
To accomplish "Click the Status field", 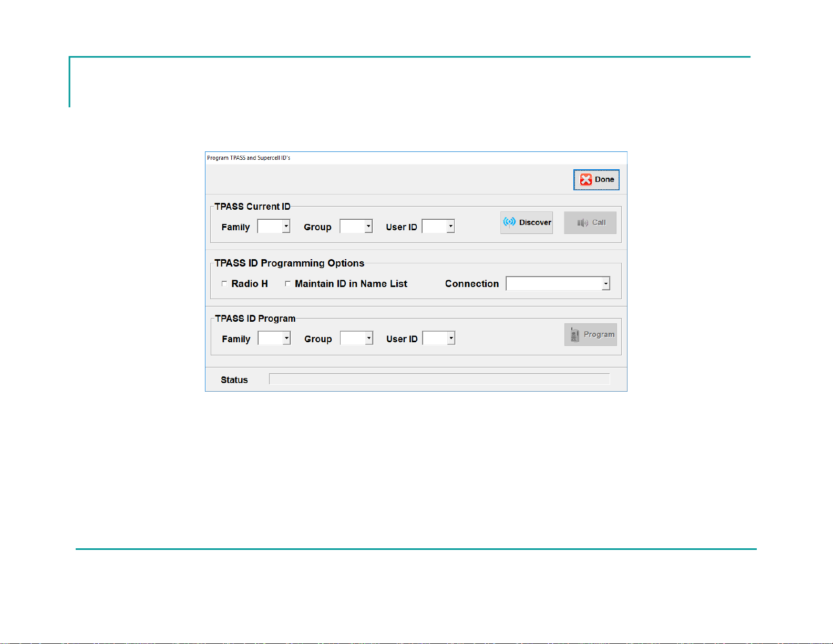I will [x=439, y=379].
